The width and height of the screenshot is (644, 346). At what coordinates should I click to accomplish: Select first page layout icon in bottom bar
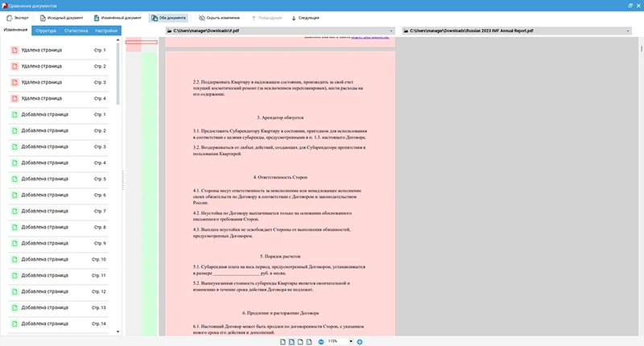pyautogui.click(x=283, y=342)
